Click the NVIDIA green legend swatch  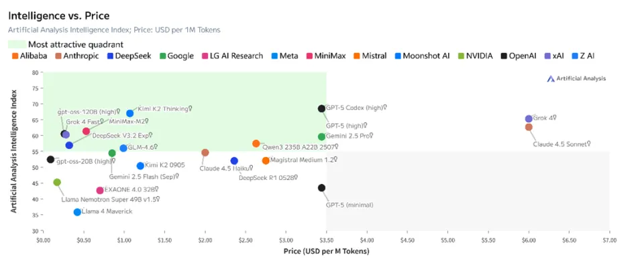tap(460, 56)
